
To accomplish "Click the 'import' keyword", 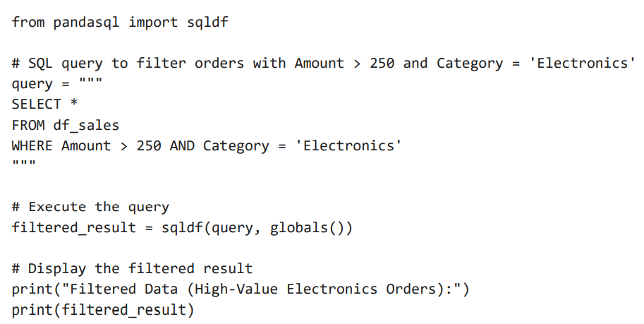I will point(152,22).
